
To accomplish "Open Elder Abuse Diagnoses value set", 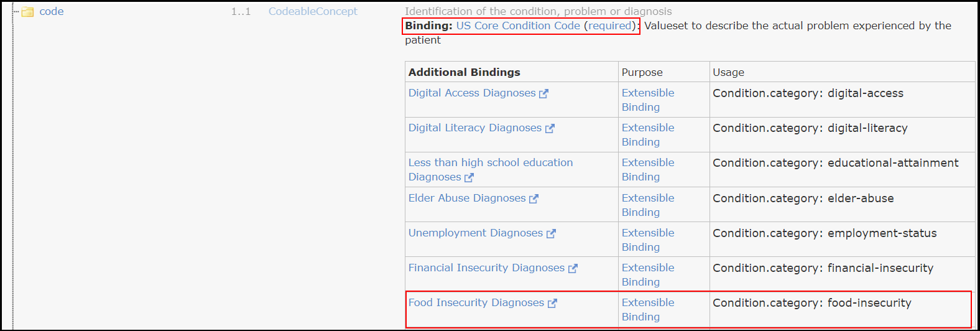I will coord(466,198).
